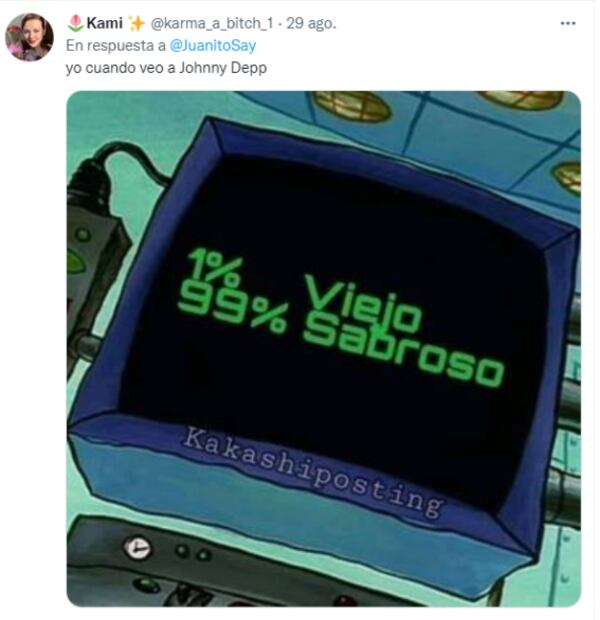Select the 'yo cuando veo a Johnny Depp' text
The image size is (600, 620).
pyautogui.click(x=166, y=68)
